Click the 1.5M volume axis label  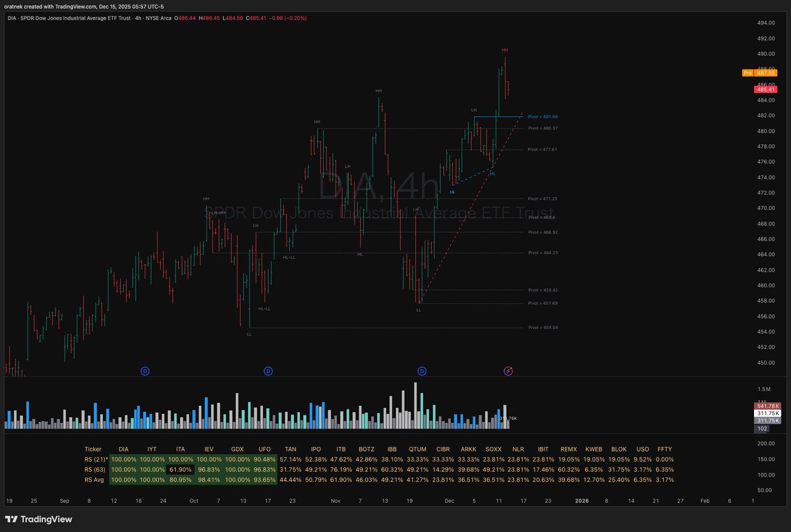pos(764,389)
